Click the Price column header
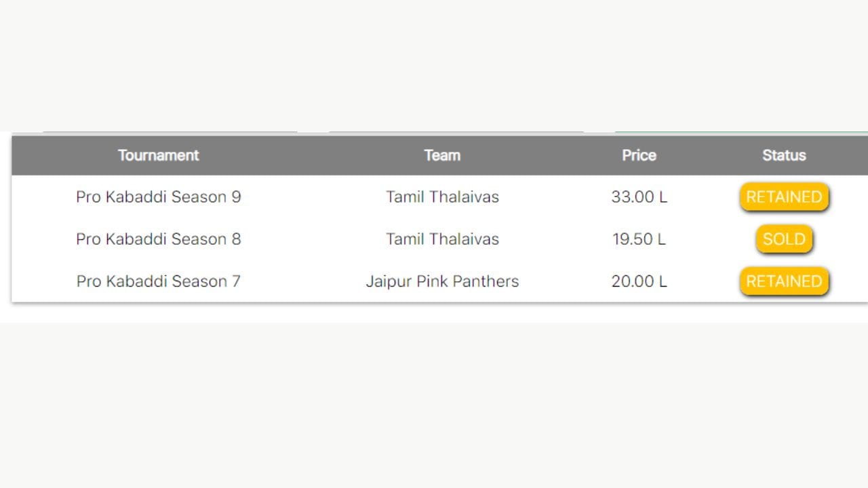The height and width of the screenshot is (488, 868). [x=639, y=155]
